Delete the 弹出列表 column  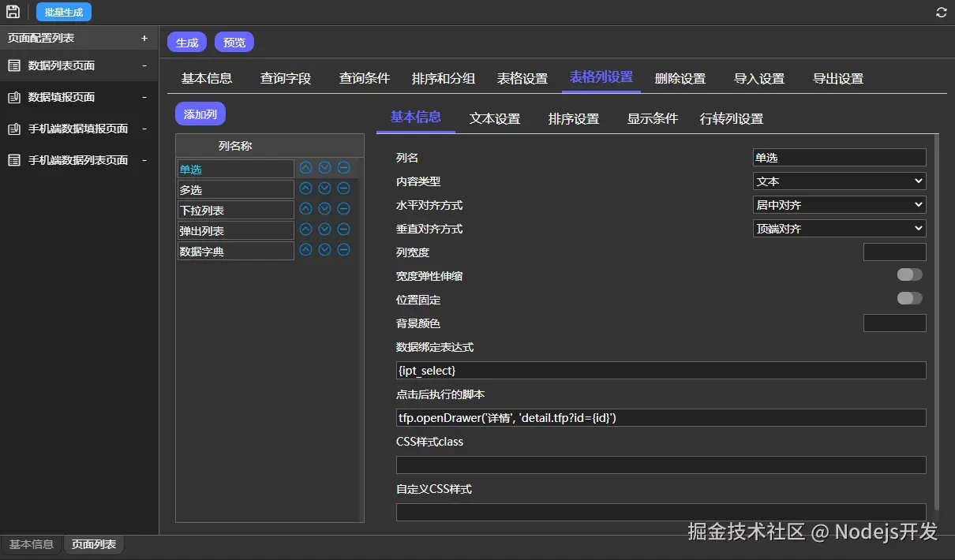[x=343, y=230]
